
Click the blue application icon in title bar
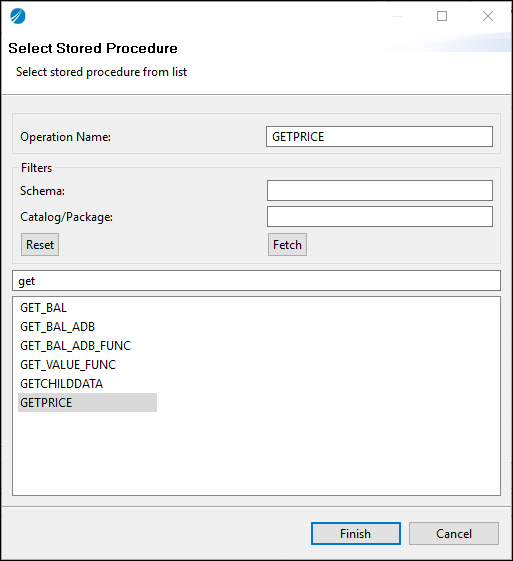tap(18, 16)
